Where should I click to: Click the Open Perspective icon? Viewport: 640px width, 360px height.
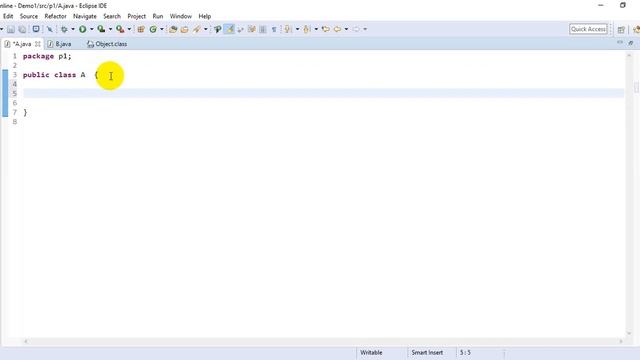621,29
